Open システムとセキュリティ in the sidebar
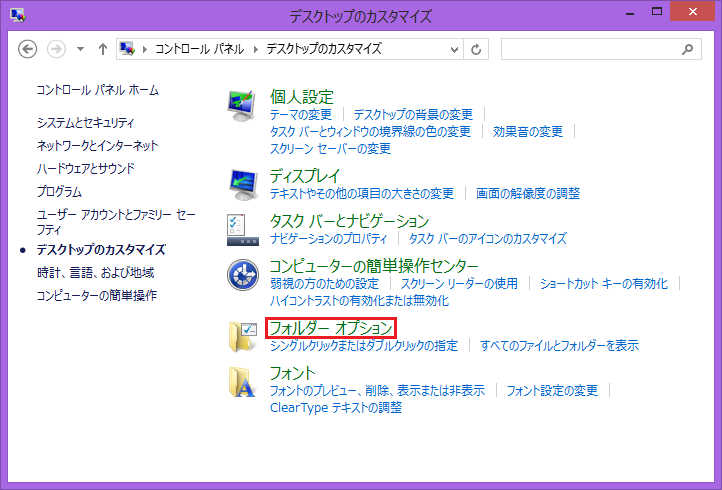The height and width of the screenshot is (490, 722). (85, 122)
